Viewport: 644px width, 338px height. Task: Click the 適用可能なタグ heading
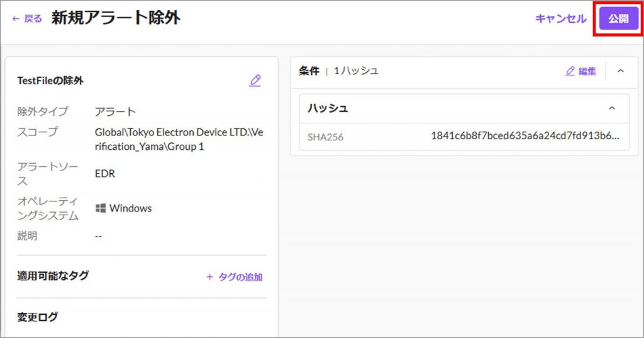coord(53,276)
